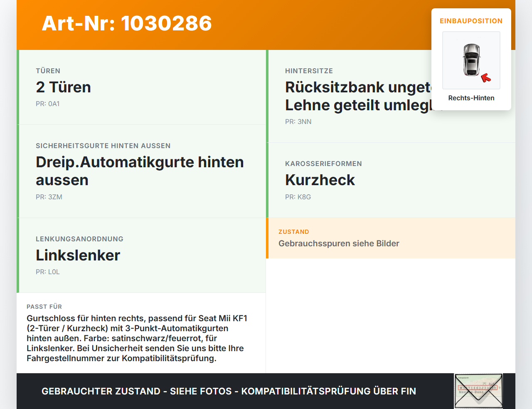Expand the Einbauposition panel

coord(471,20)
